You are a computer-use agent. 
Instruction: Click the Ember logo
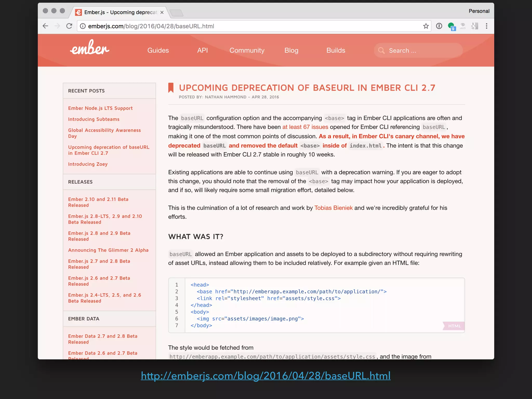coord(90,48)
